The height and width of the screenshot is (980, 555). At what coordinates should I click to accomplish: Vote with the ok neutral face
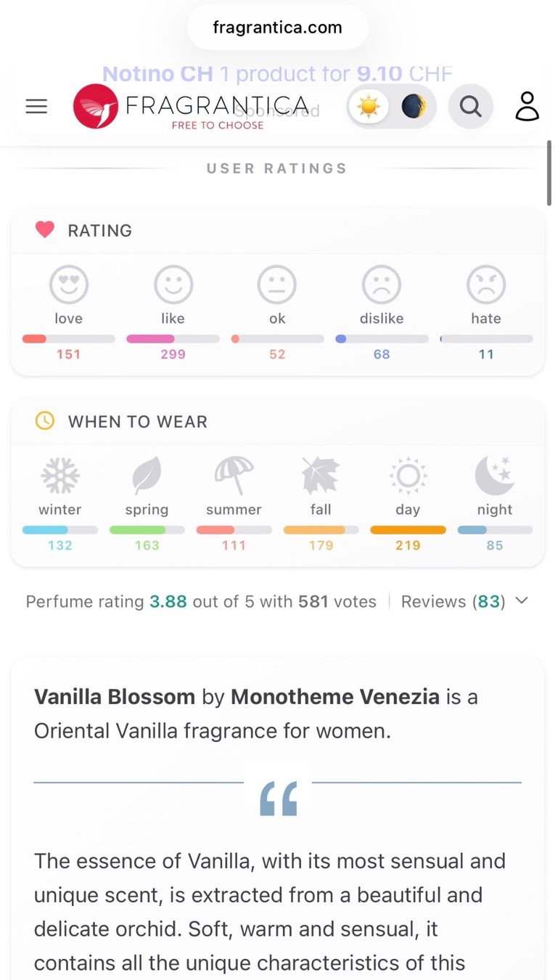277,285
